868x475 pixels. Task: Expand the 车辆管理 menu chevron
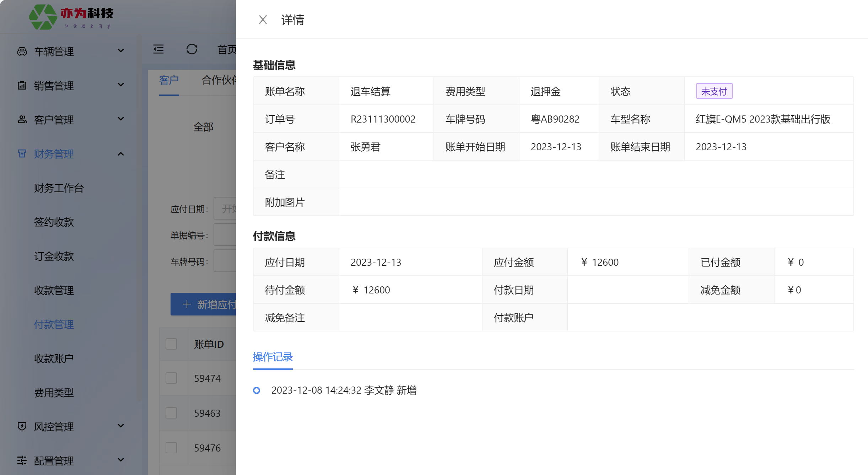(121, 51)
